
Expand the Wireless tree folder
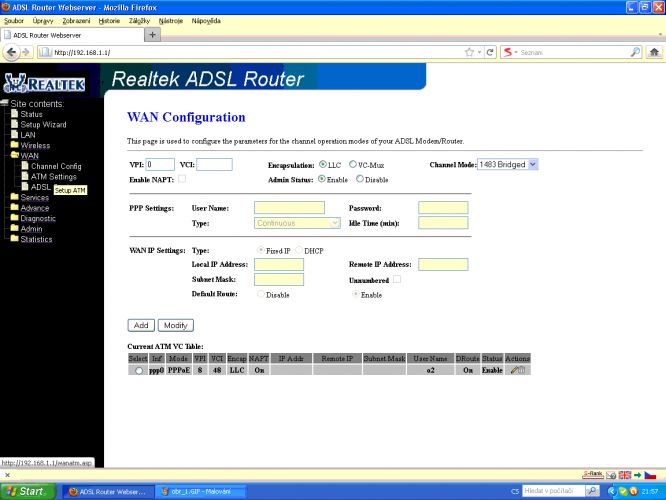tap(14, 144)
